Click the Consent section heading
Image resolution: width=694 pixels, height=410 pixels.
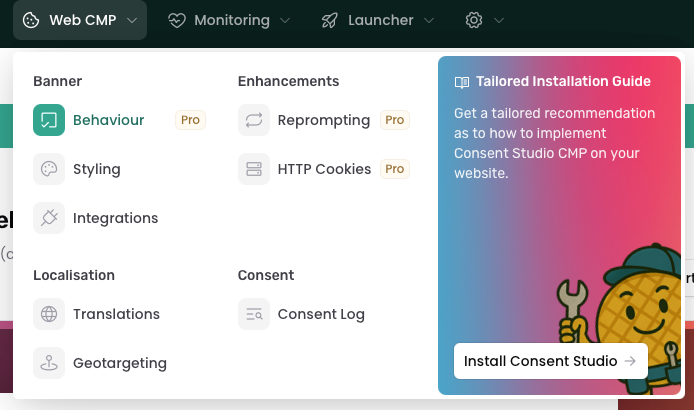pos(266,275)
